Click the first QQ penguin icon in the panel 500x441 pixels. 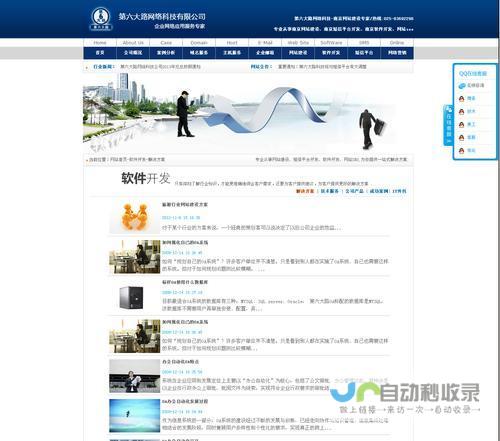[461, 99]
